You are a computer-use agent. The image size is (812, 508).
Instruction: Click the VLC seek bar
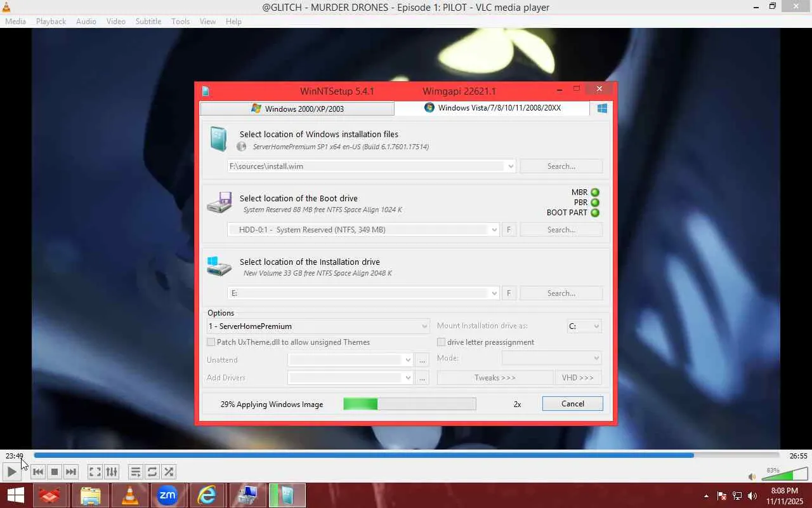pos(407,455)
